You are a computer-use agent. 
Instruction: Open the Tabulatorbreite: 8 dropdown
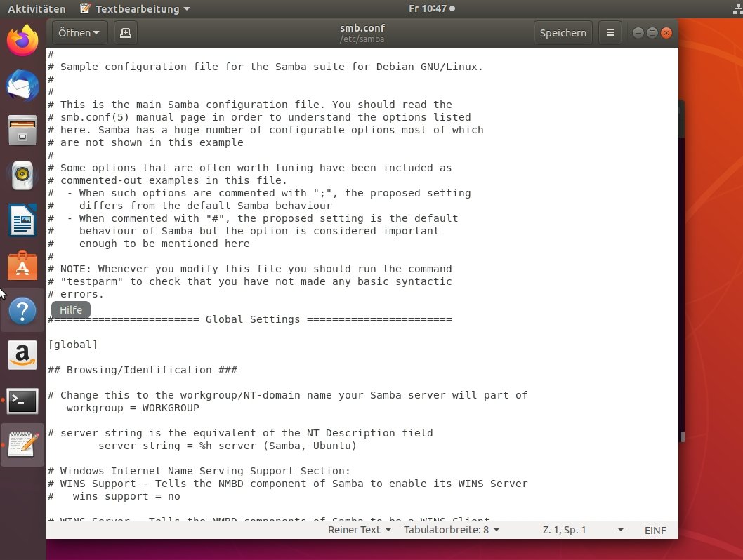pyautogui.click(x=451, y=530)
